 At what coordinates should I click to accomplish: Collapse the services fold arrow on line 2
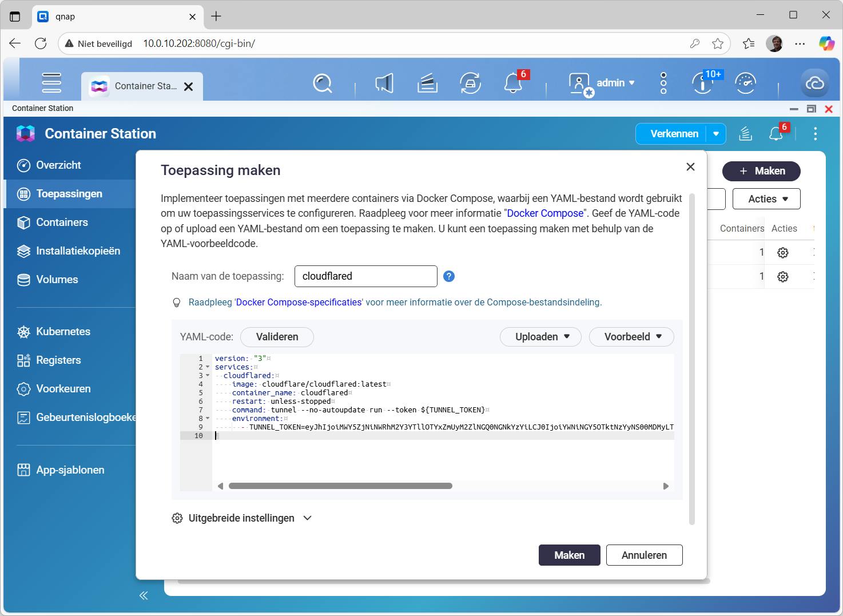click(208, 367)
